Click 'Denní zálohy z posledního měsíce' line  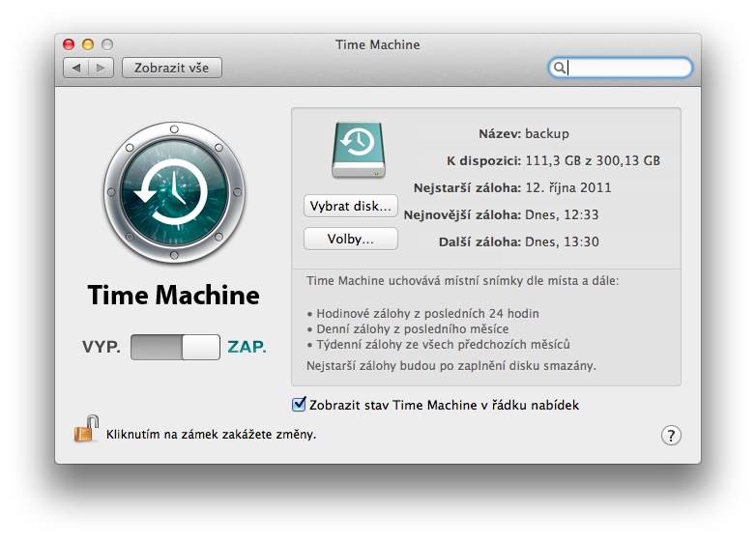[x=412, y=329]
